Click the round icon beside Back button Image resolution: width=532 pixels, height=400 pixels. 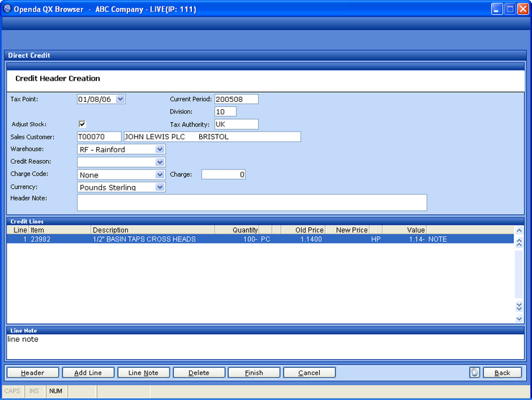[x=474, y=372]
